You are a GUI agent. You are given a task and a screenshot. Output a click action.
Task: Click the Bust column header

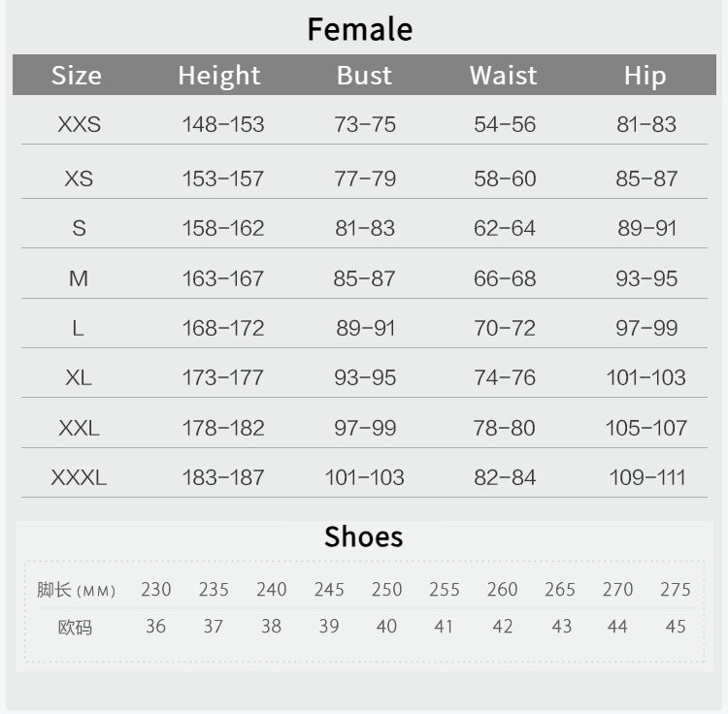click(364, 76)
